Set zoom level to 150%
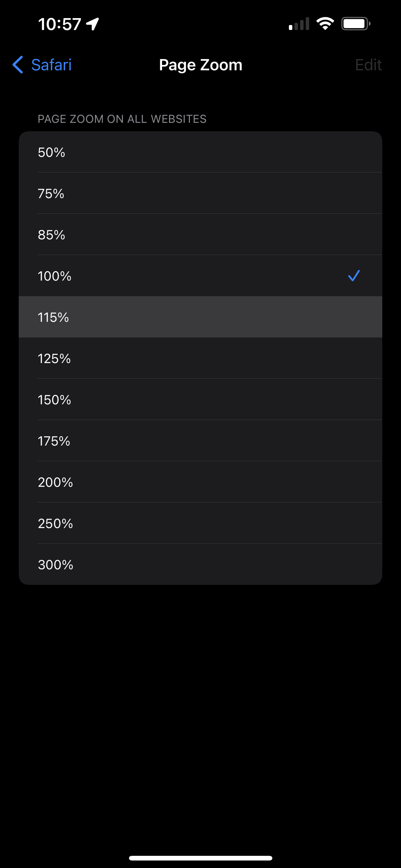 click(200, 400)
